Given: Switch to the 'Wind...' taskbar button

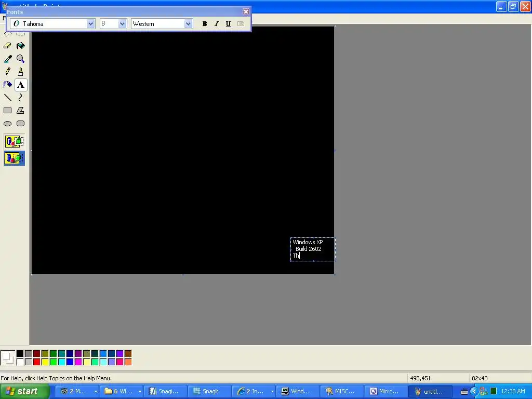Looking at the screenshot, I should [297, 392].
